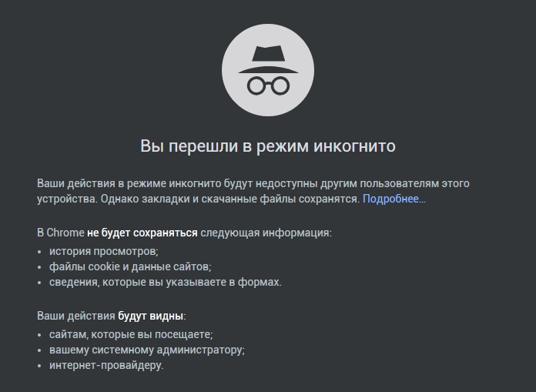The image size is (536, 392).
Task: Select the list item "сайтам, которые вы посещаете"
Action: click(x=131, y=334)
